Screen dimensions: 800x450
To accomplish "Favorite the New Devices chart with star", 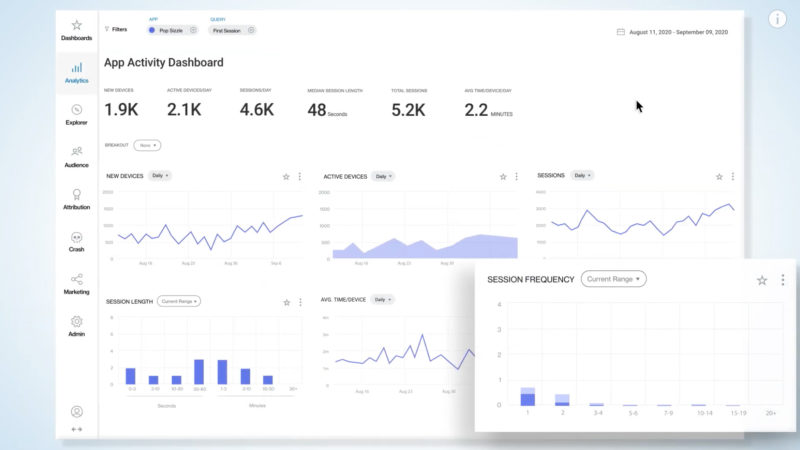I will point(286,176).
